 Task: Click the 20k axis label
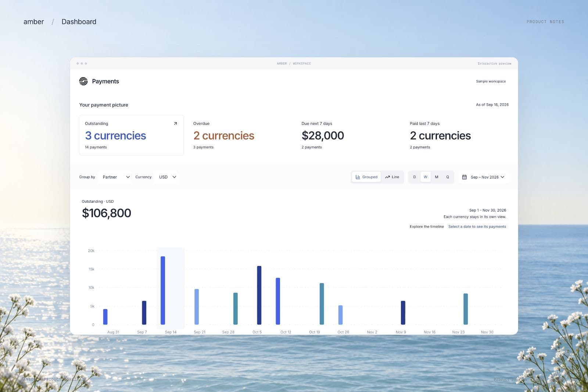91,251
